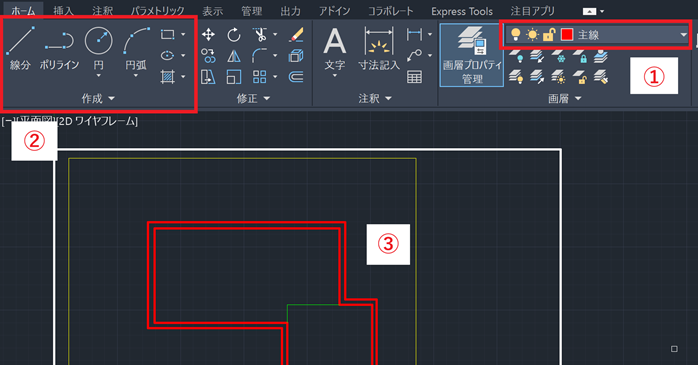
Task: Select the 線分 line tool
Action: click(20, 48)
